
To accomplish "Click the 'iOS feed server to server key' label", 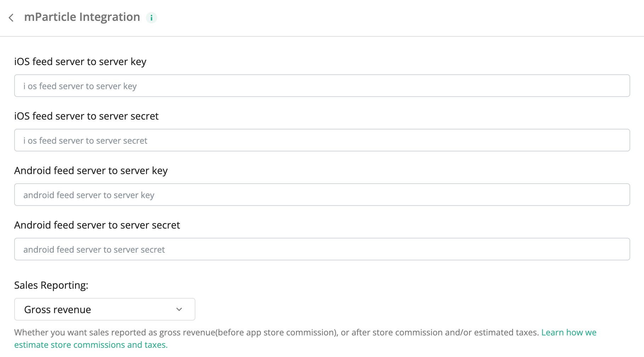I will 80,62.
